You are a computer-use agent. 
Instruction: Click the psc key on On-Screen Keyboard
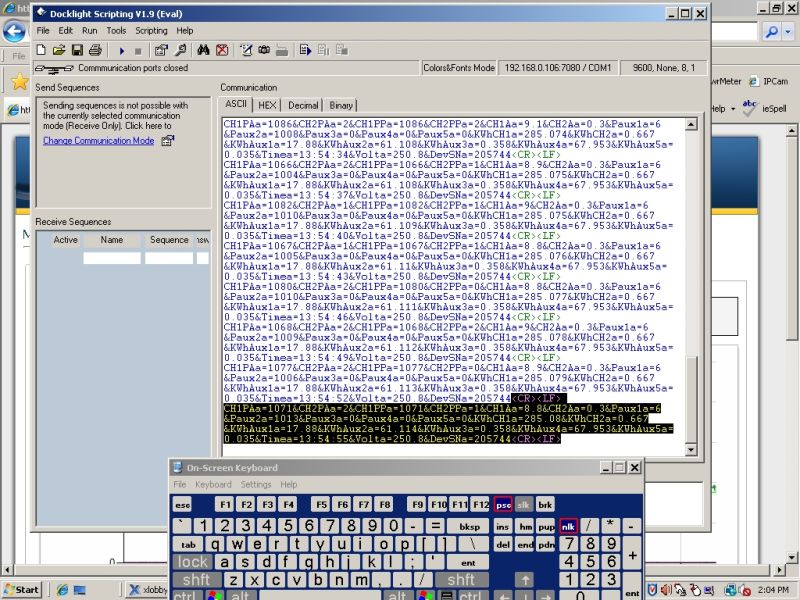(503, 505)
